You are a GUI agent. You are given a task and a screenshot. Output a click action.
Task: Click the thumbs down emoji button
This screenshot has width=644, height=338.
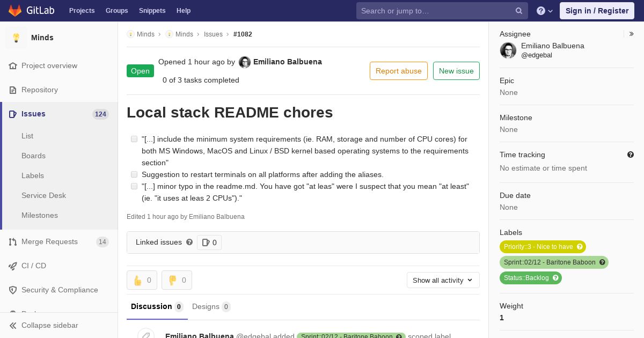click(177, 280)
